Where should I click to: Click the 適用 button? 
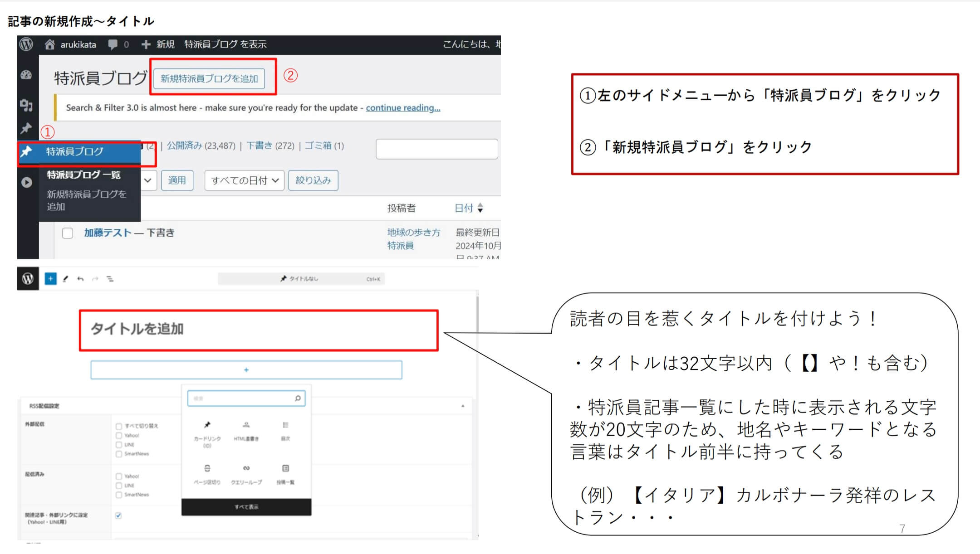tap(177, 180)
